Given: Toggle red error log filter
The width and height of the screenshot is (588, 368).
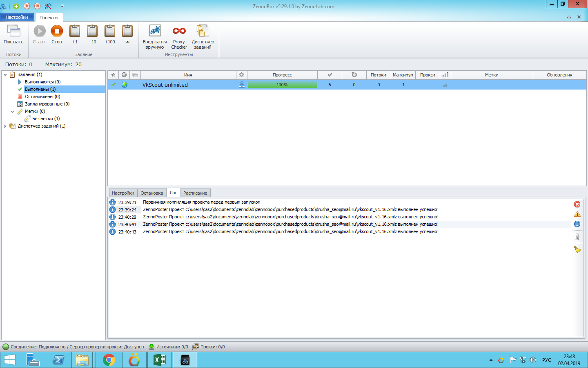Looking at the screenshot, I should point(577,204).
